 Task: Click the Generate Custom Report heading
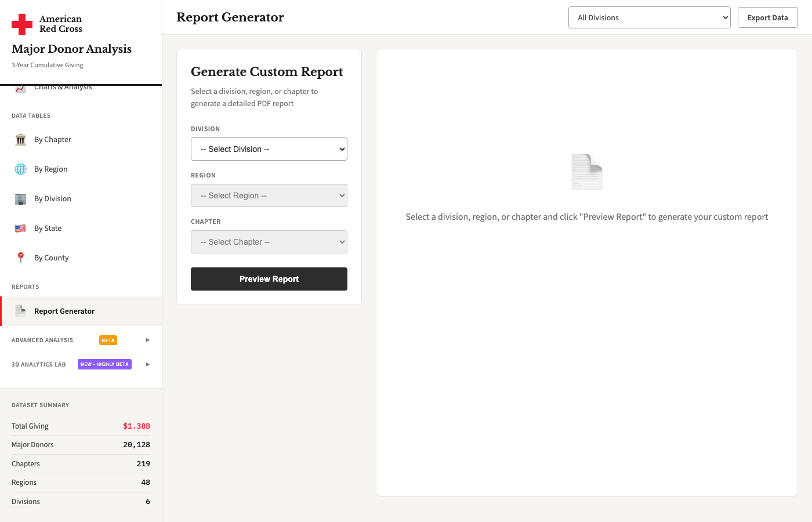tap(267, 71)
